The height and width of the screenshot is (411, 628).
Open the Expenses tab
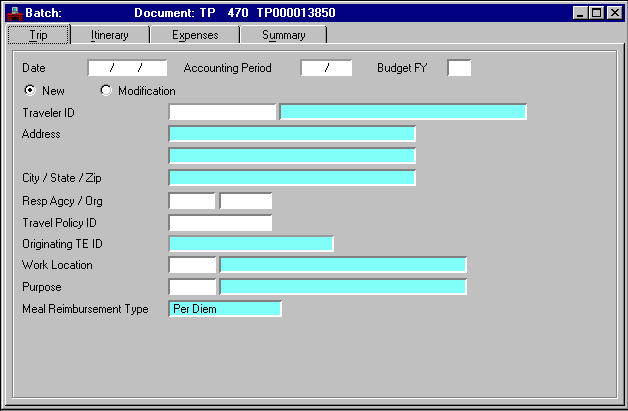194,35
